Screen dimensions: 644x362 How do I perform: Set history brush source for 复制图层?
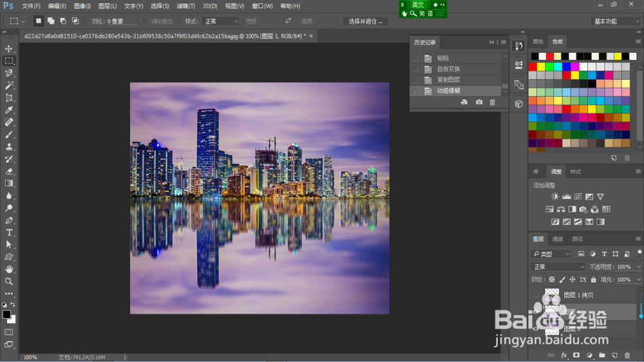pyautogui.click(x=415, y=80)
